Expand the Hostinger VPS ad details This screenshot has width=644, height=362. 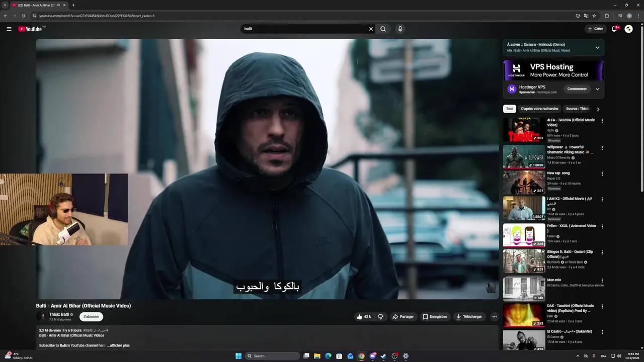597,89
